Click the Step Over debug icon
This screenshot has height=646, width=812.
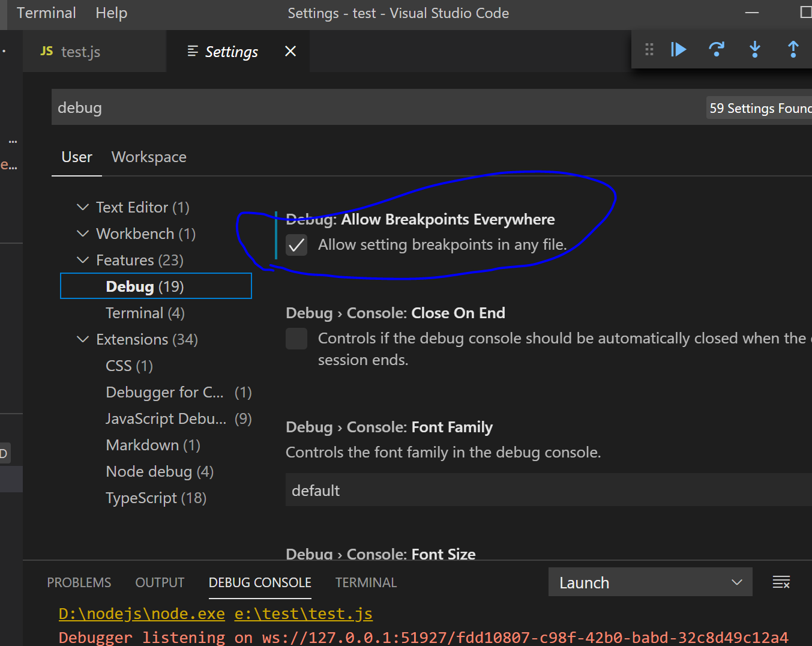[717, 49]
